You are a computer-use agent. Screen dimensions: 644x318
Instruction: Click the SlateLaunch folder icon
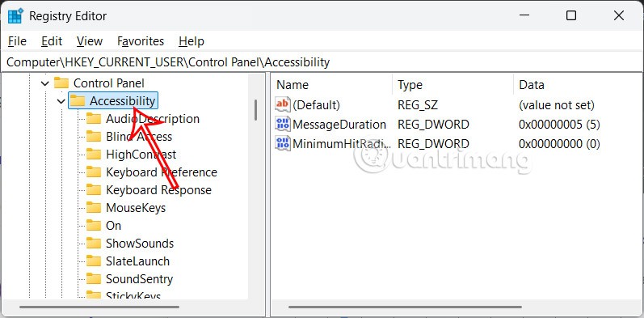94,261
